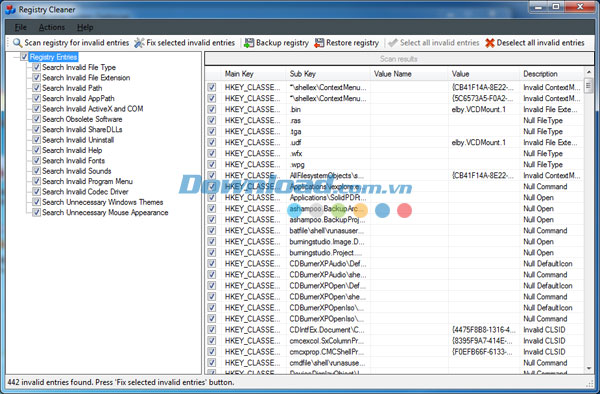Viewport: 600px width, 394px height.
Task: Click the Scan results panel header
Action: [399, 59]
